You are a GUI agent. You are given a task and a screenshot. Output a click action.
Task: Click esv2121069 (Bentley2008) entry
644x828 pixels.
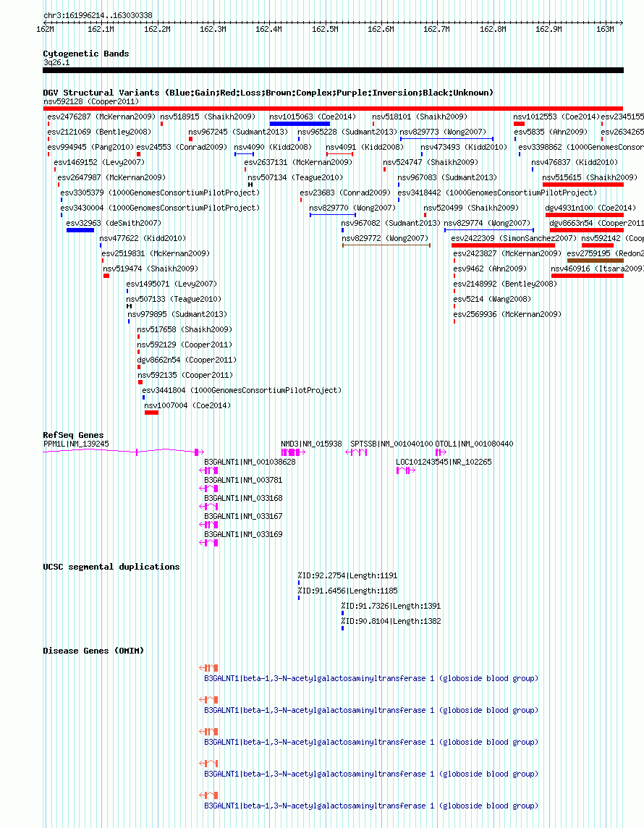[99, 132]
